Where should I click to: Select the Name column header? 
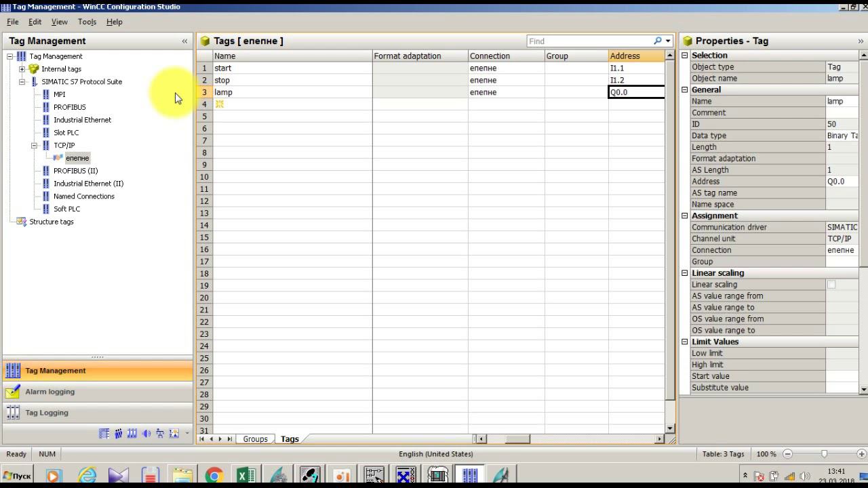click(293, 56)
